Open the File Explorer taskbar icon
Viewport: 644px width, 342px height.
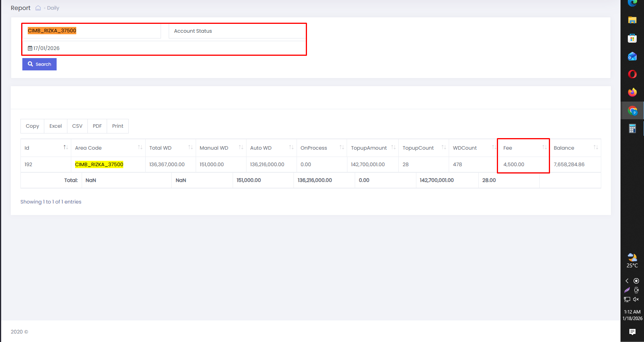(632, 20)
